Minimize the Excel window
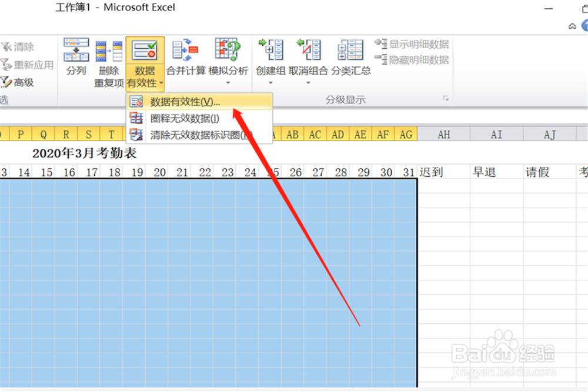Image resolution: width=588 pixels, height=392 pixels. click(549, 9)
